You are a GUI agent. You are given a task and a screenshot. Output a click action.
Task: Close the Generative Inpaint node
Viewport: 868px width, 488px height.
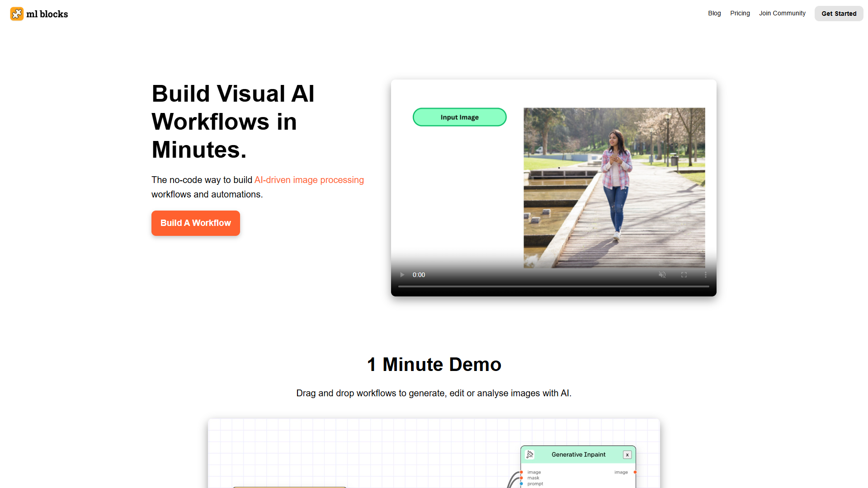627,455
